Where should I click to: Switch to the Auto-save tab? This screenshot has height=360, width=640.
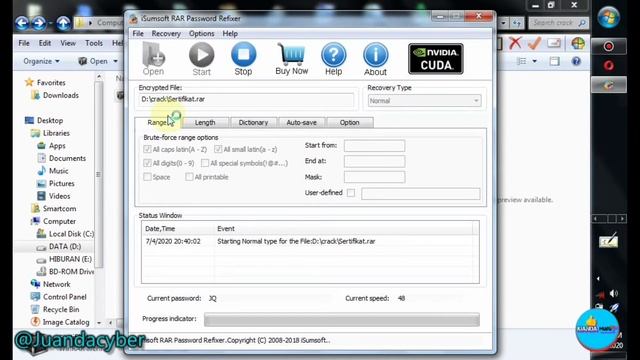[301, 122]
